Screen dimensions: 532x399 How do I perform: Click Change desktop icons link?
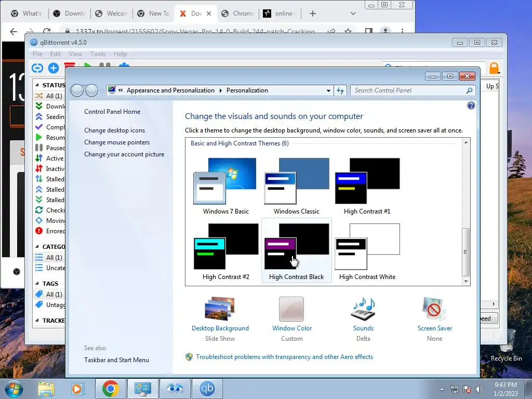point(115,130)
